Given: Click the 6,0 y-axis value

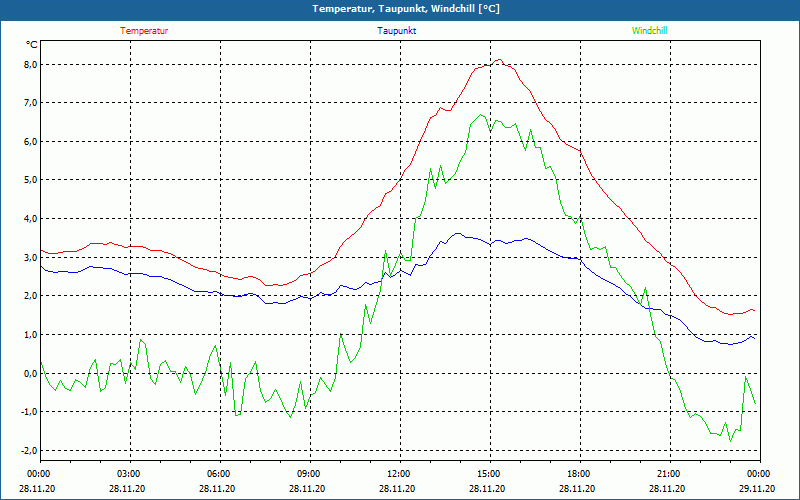Looking at the screenshot, I should point(30,141).
